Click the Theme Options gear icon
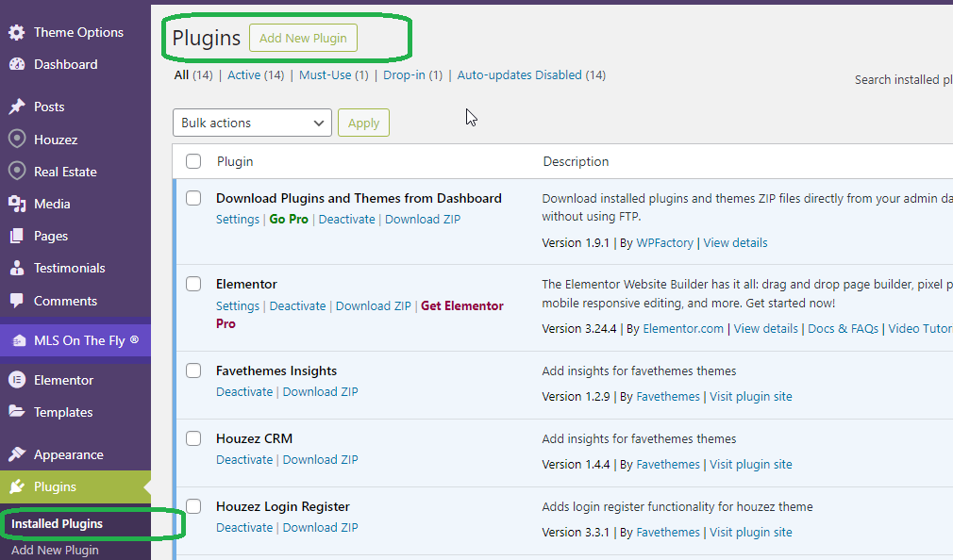The image size is (953, 560). tap(17, 32)
